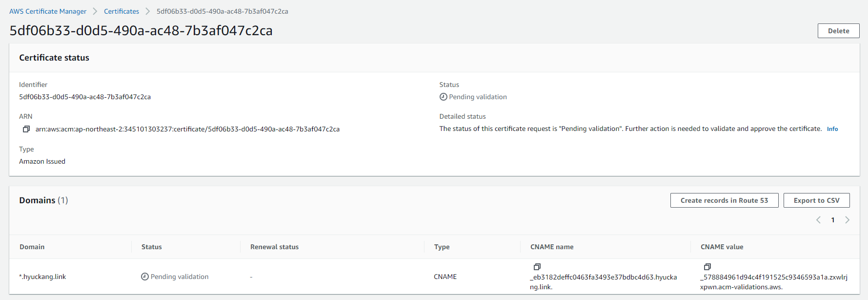Sort by Domain column header
868x300 pixels.
[x=32, y=247]
